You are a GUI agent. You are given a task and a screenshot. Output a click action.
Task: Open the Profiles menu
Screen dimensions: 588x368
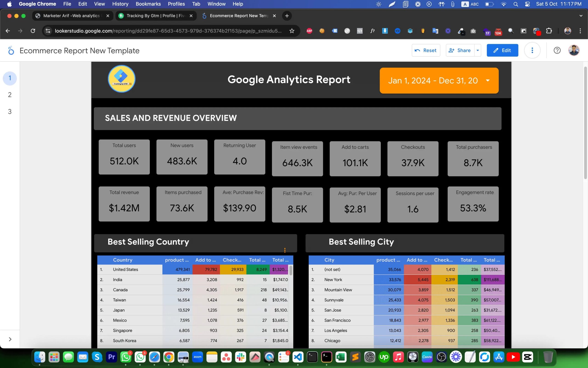click(176, 4)
